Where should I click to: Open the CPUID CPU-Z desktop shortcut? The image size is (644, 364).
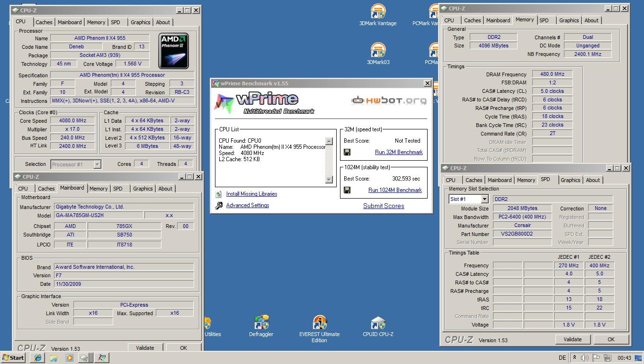point(378,326)
